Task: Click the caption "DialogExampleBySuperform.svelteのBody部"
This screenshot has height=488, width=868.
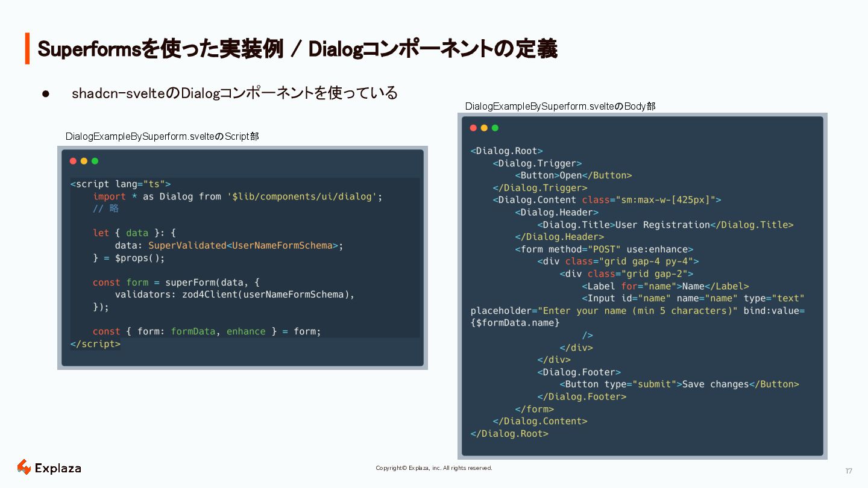Action: click(x=561, y=106)
